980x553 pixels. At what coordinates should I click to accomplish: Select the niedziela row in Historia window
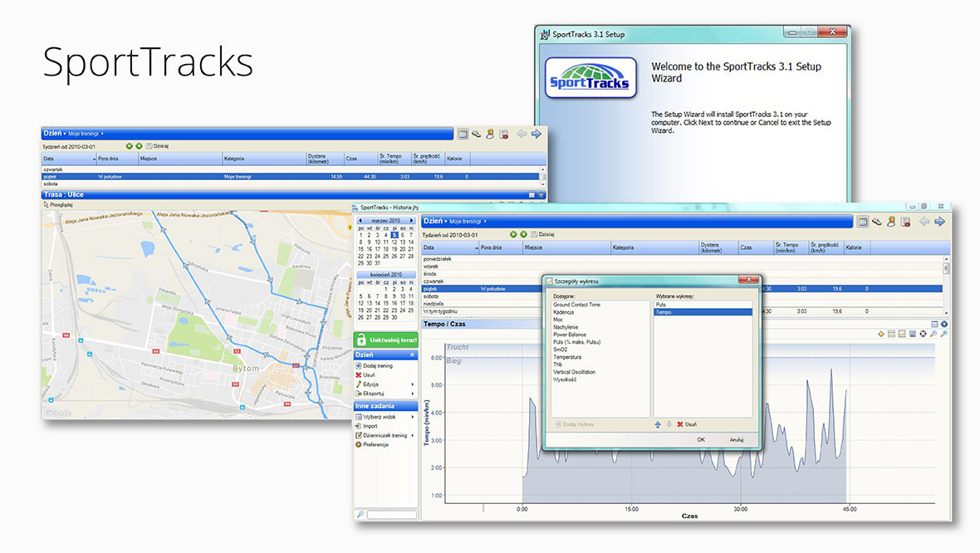(x=683, y=304)
